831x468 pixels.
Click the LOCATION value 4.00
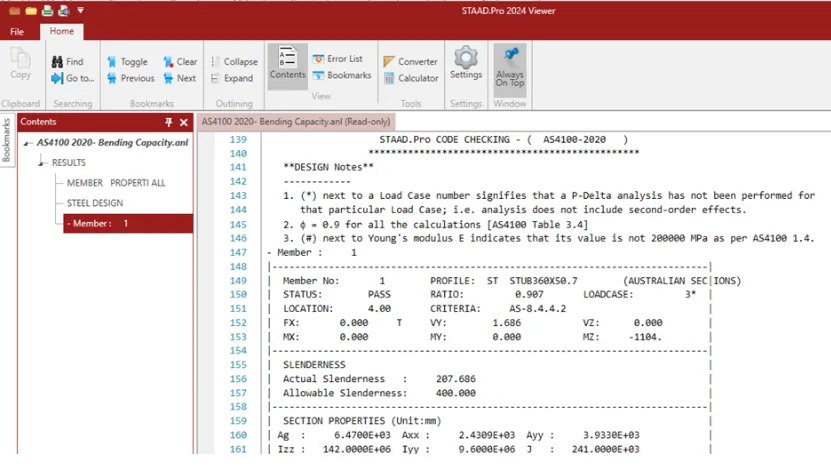tap(379, 308)
